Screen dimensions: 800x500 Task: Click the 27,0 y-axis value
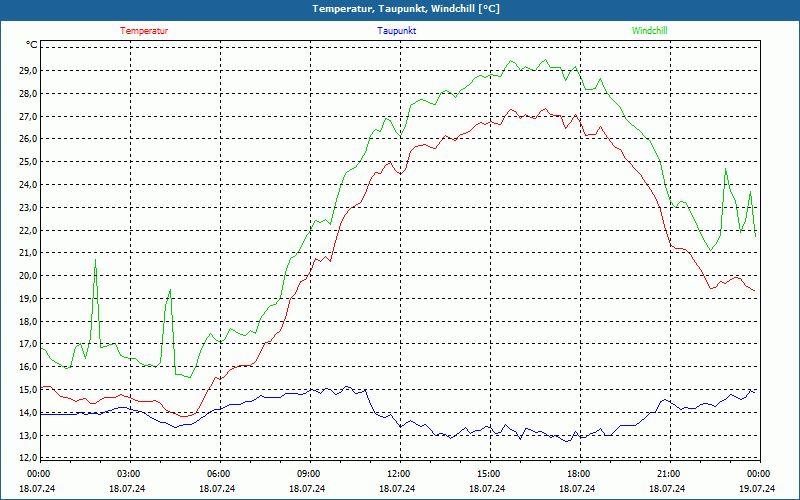point(28,116)
